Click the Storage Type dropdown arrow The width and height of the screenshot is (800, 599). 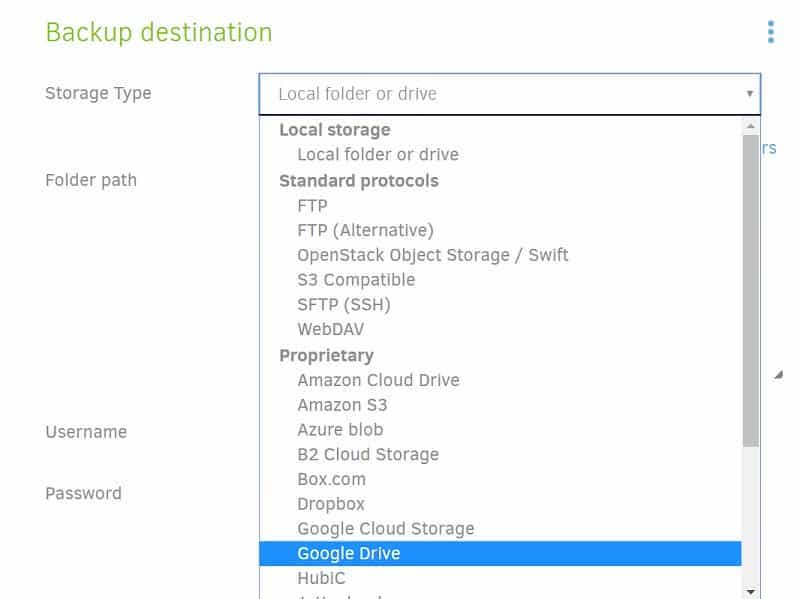click(749, 94)
